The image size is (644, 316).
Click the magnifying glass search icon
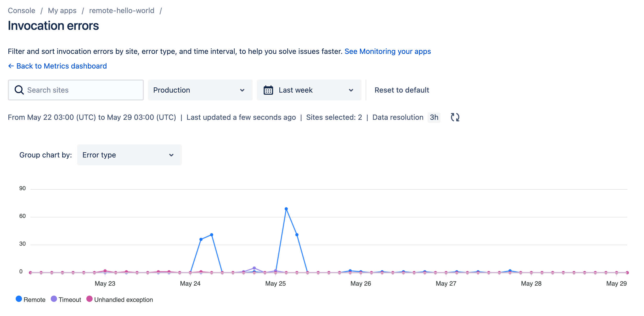[x=19, y=90]
